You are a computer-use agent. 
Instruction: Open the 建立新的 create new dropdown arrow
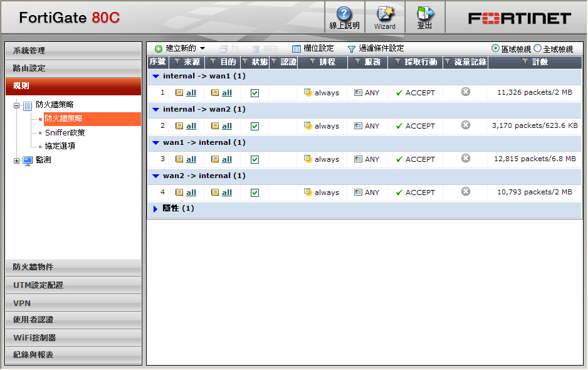point(202,48)
